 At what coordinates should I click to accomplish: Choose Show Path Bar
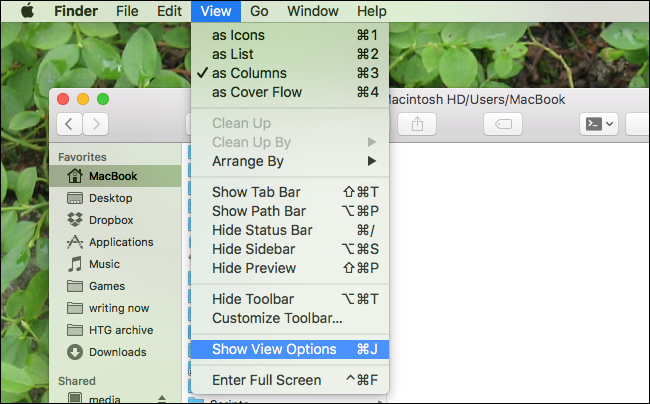(x=290, y=211)
